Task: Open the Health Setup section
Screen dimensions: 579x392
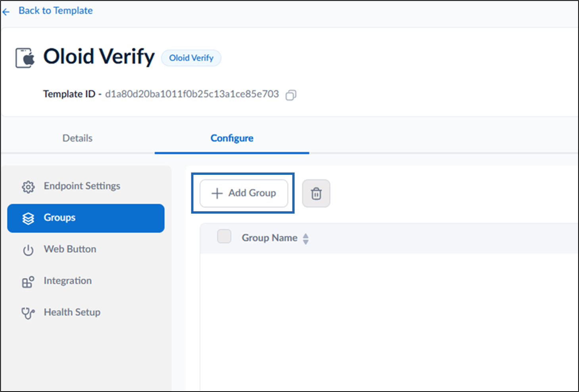Action: 86,313
